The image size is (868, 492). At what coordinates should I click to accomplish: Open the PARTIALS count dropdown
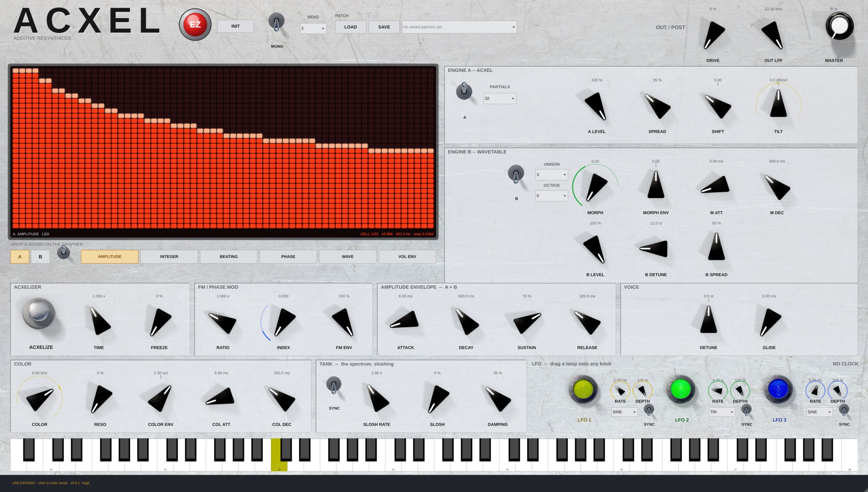point(500,98)
